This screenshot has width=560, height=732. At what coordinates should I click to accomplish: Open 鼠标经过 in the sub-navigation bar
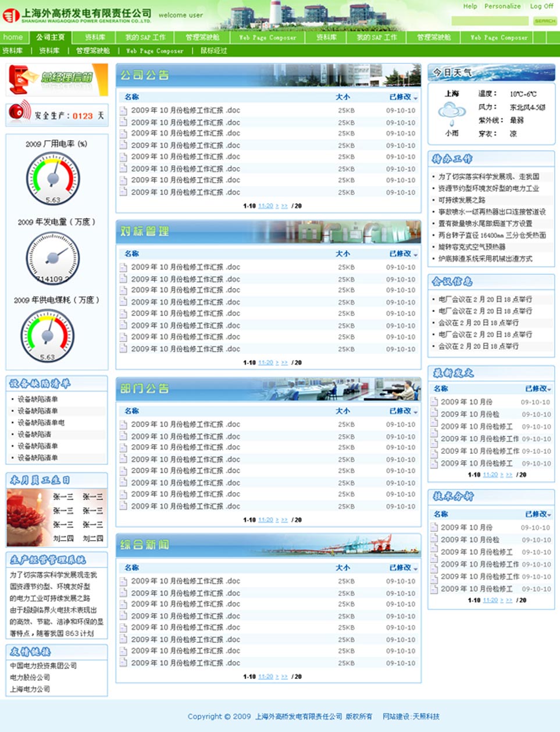tap(213, 51)
